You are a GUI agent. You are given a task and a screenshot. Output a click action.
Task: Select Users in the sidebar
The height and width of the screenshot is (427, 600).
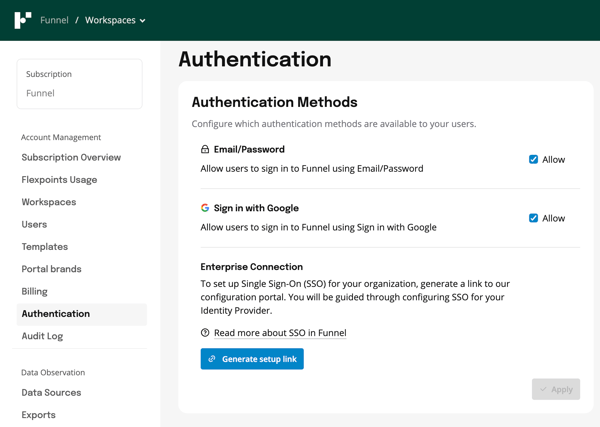[x=34, y=224]
